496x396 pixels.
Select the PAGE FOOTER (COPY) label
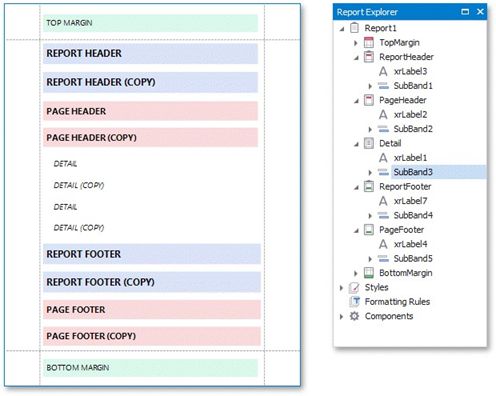152,336
